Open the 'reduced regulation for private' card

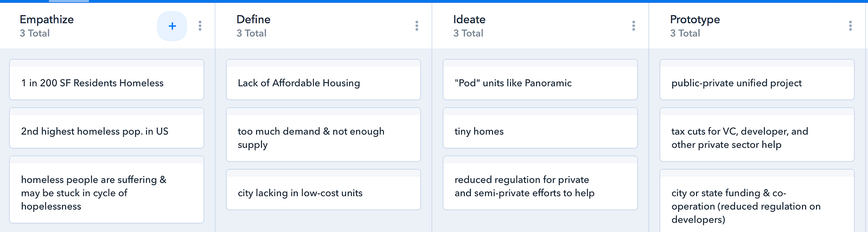[540, 186]
